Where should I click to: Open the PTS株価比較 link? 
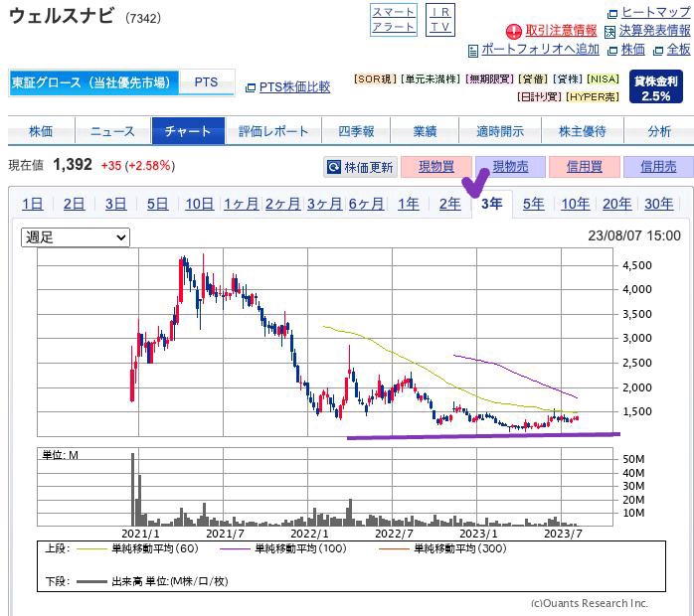[294, 87]
